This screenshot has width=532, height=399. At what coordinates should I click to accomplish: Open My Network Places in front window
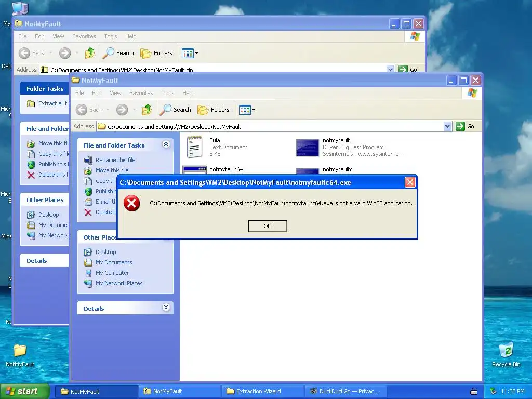click(x=119, y=283)
